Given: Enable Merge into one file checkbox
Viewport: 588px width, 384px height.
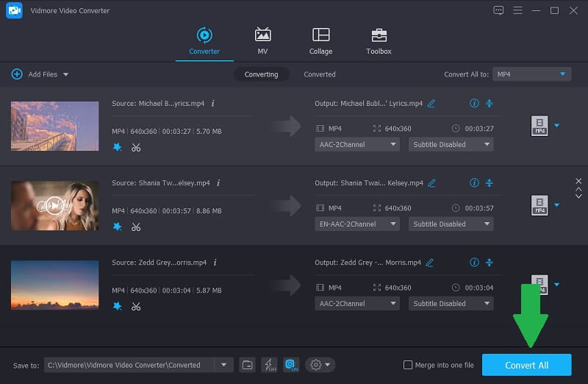Looking at the screenshot, I should pyautogui.click(x=408, y=365).
